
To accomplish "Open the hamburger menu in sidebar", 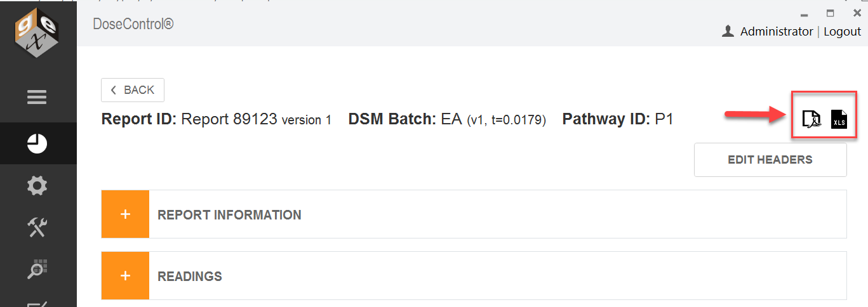I will point(37,97).
